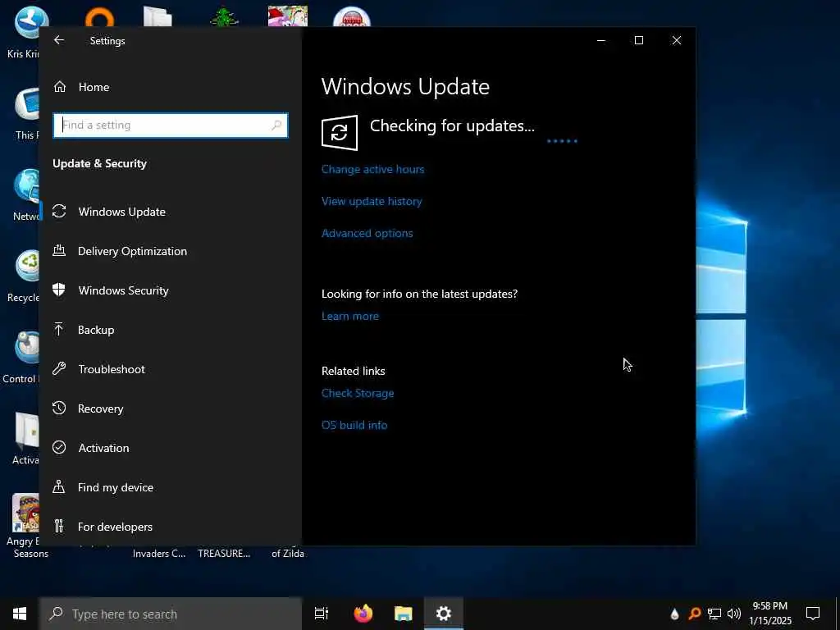Close the Settings window
Image resolution: width=840 pixels, height=630 pixels.
tap(677, 40)
